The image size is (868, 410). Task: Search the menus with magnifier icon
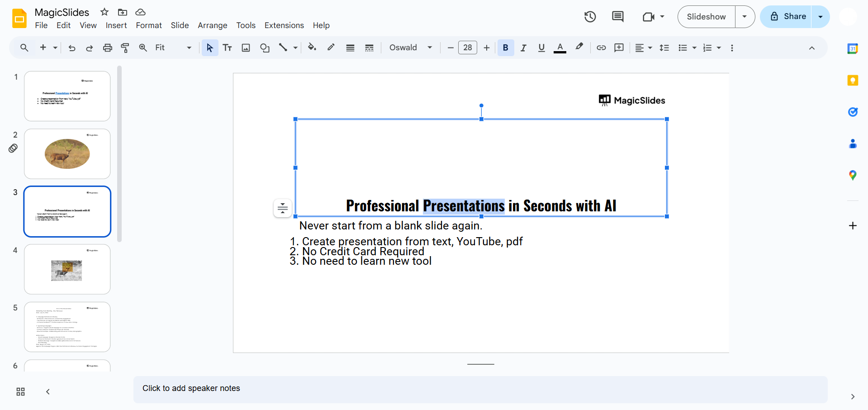click(x=24, y=48)
